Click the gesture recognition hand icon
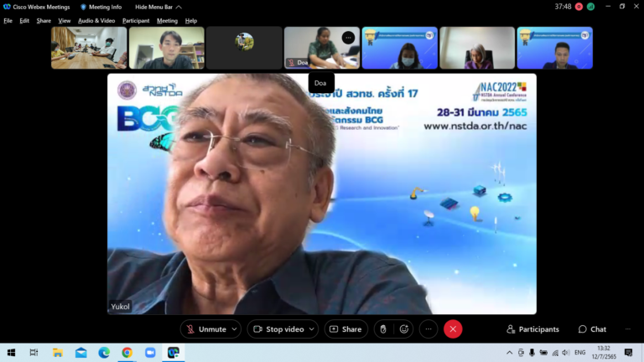644x362 pixels. (382, 329)
